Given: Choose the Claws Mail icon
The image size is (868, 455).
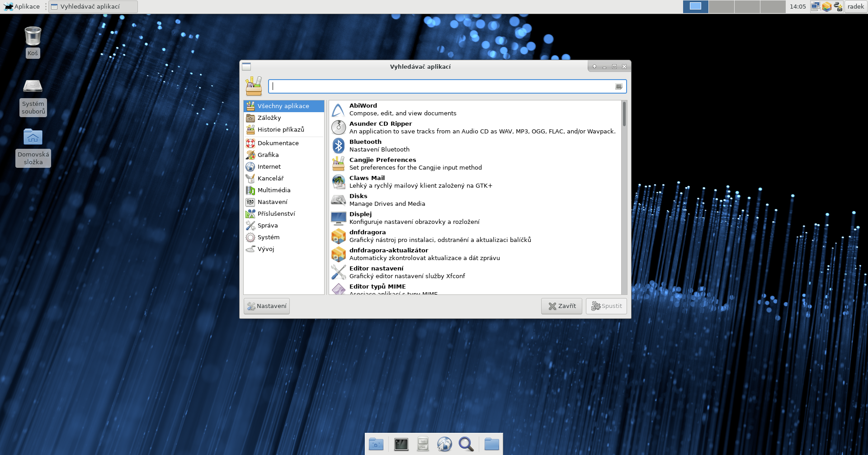Looking at the screenshot, I should 338,182.
